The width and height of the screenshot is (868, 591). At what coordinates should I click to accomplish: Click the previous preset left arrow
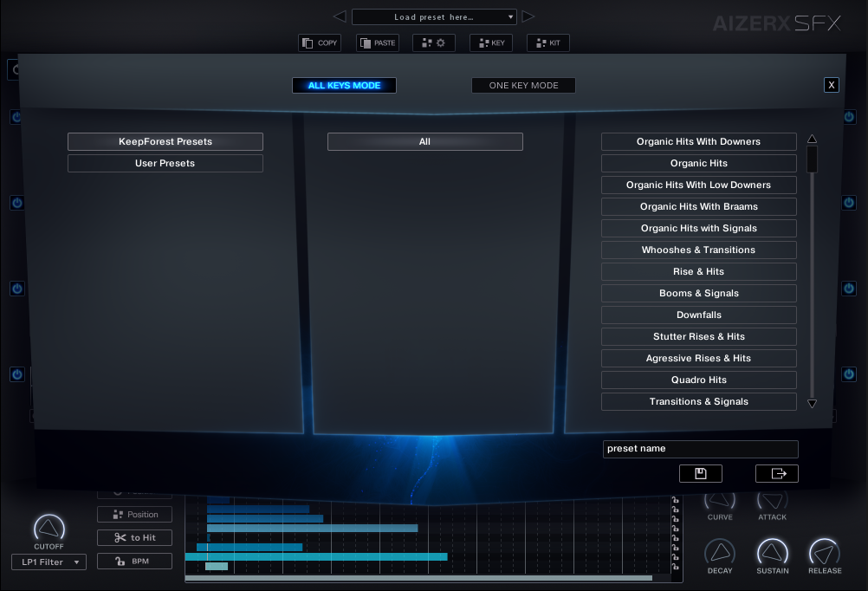(x=340, y=16)
